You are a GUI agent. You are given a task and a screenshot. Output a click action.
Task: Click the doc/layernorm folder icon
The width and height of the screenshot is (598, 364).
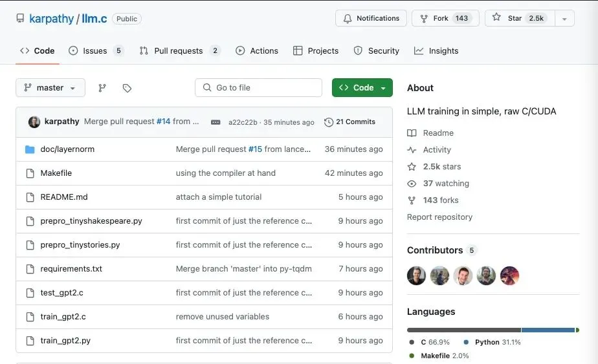tap(30, 149)
